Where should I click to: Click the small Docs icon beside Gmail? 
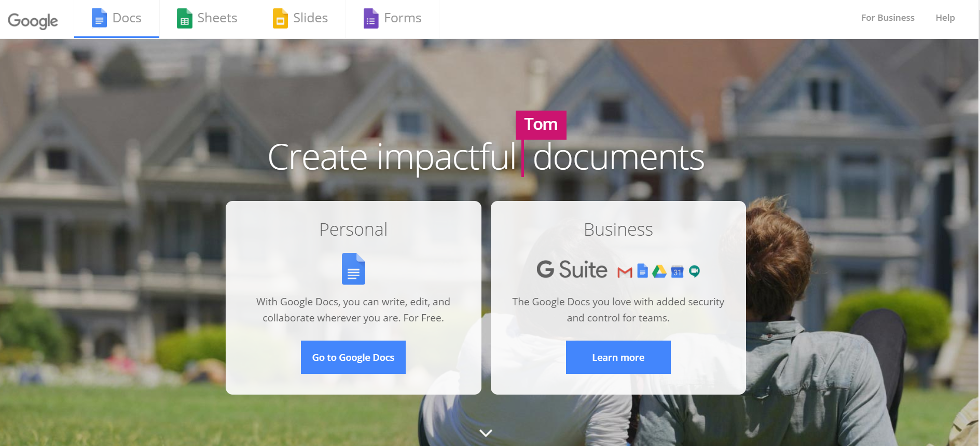(643, 271)
